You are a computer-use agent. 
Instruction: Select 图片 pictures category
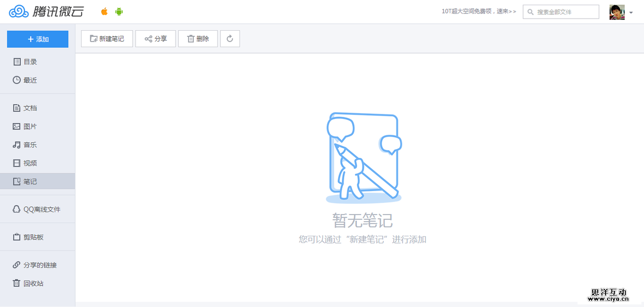tap(30, 126)
